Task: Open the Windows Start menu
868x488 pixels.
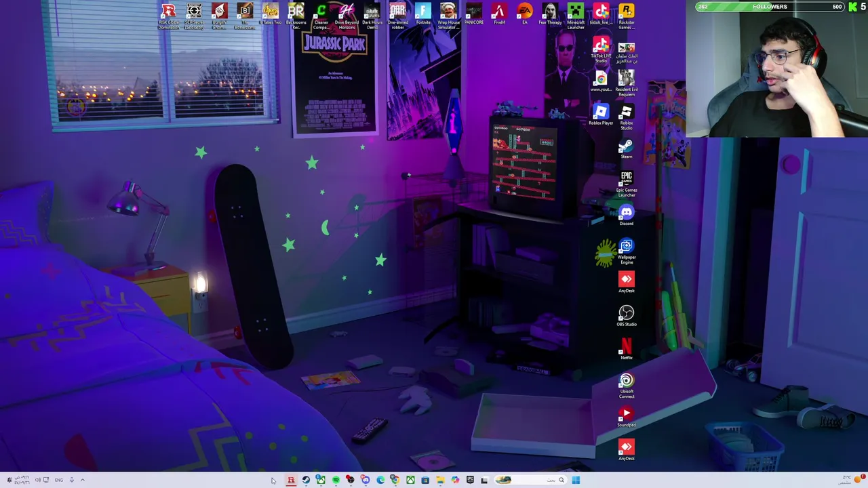Action: tap(576, 480)
